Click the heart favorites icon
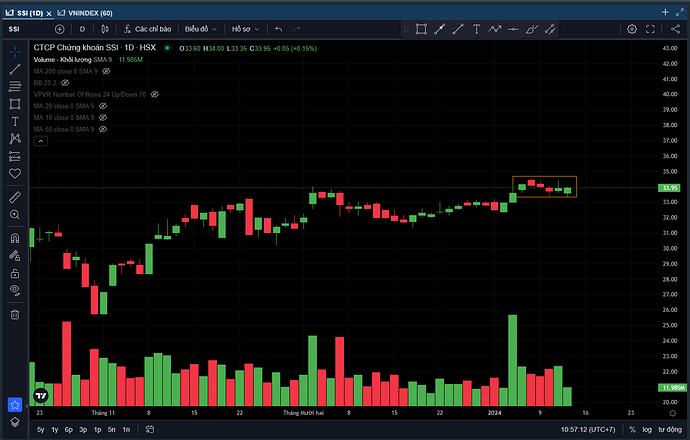The width and height of the screenshot is (690, 440). pos(15,173)
